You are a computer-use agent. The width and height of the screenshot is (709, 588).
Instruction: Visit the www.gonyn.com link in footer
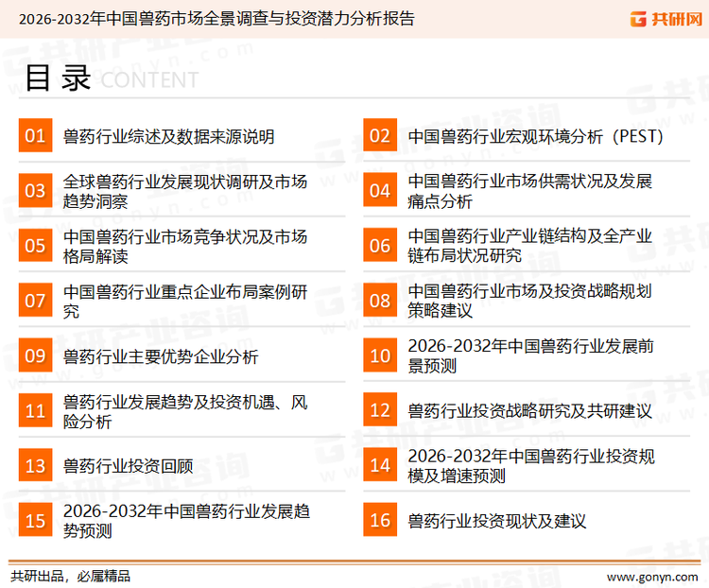pyautogui.click(x=652, y=578)
